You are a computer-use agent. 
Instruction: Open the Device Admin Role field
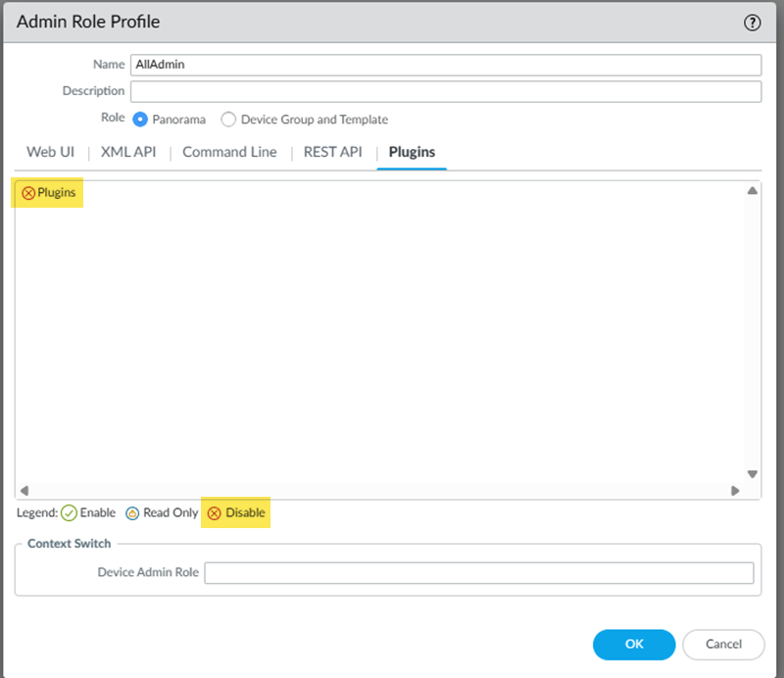[478, 573]
